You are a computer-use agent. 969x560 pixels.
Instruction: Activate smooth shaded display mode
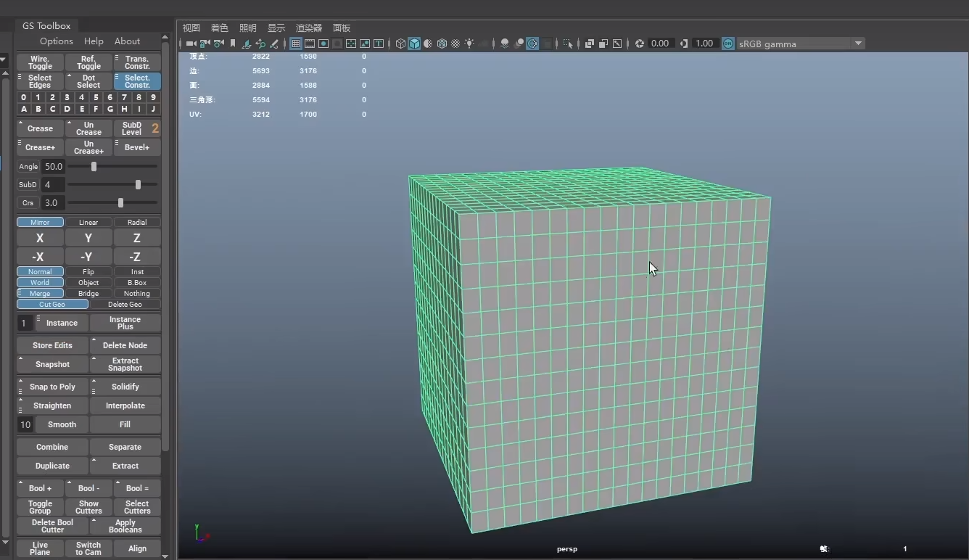pyautogui.click(x=414, y=44)
